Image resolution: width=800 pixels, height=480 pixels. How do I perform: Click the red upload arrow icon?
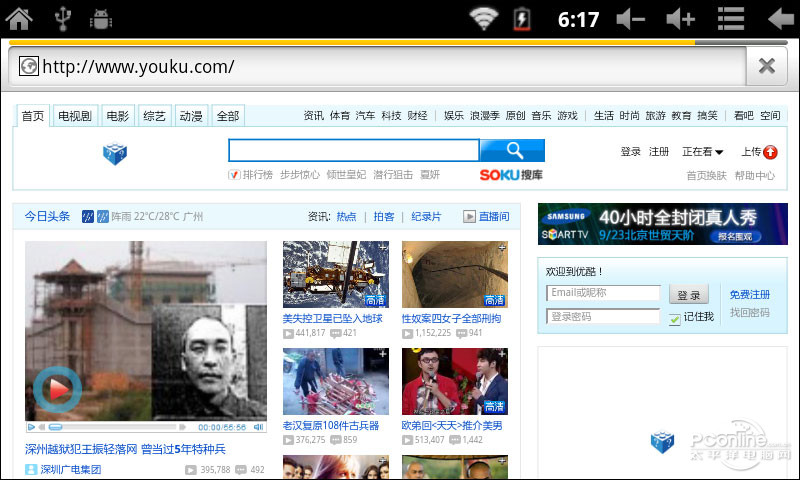tap(770, 152)
